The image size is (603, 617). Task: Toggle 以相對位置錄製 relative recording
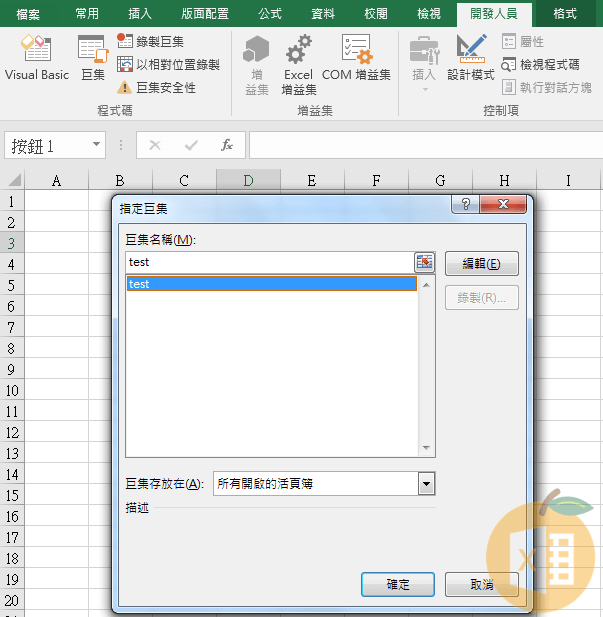point(168,64)
